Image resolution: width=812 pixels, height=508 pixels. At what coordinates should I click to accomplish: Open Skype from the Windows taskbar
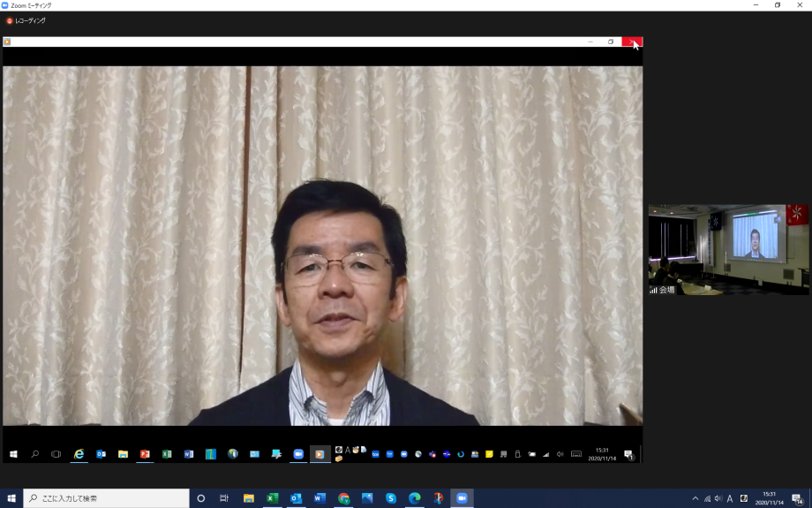390,498
